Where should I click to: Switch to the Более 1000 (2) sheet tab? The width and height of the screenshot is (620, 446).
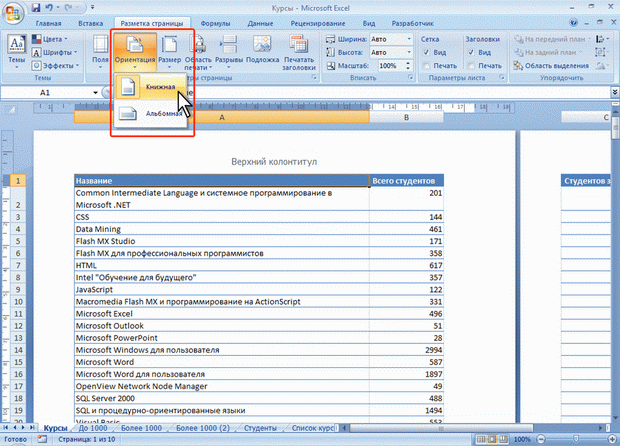pos(203,428)
